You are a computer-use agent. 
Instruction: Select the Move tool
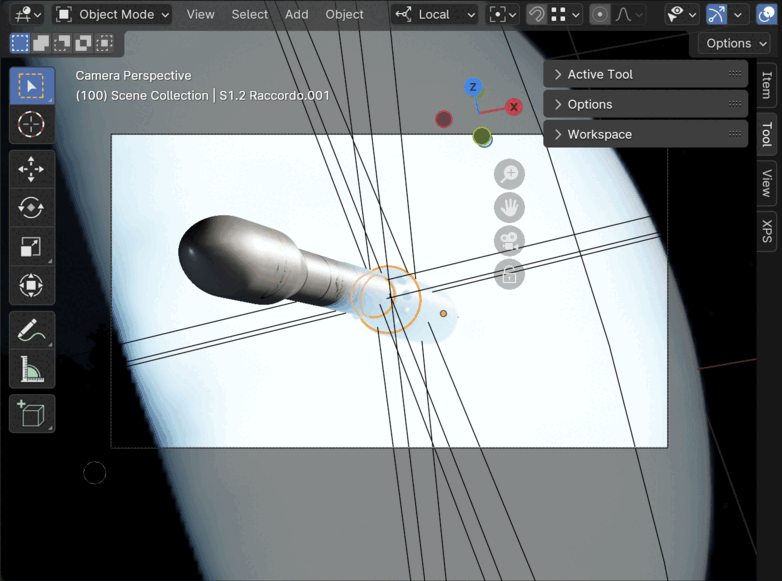click(31, 169)
